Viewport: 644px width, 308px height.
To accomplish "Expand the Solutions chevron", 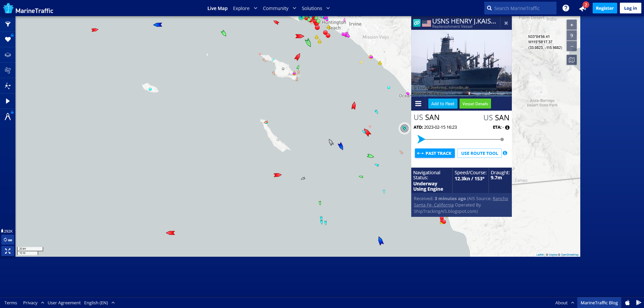I will (x=328, y=8).
